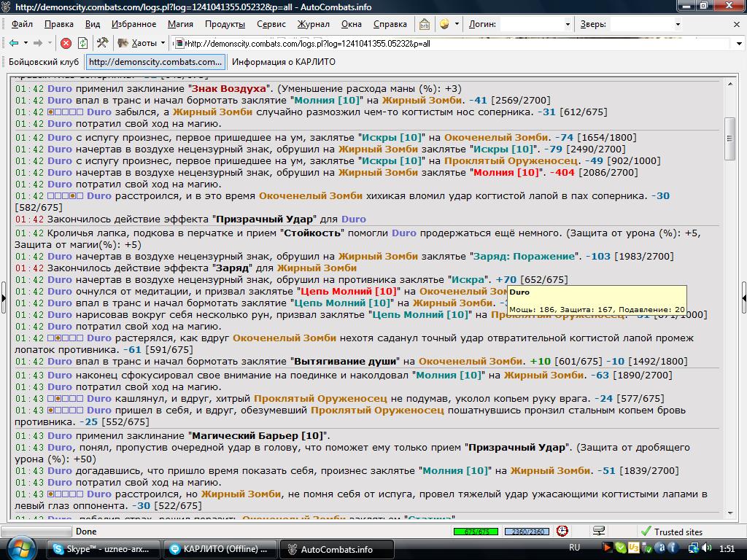This screenshot has width=747, height=560.
Task: Expand the smiley icon dropdown arrow
Action: pyautogui.click(x=457, y=24)
